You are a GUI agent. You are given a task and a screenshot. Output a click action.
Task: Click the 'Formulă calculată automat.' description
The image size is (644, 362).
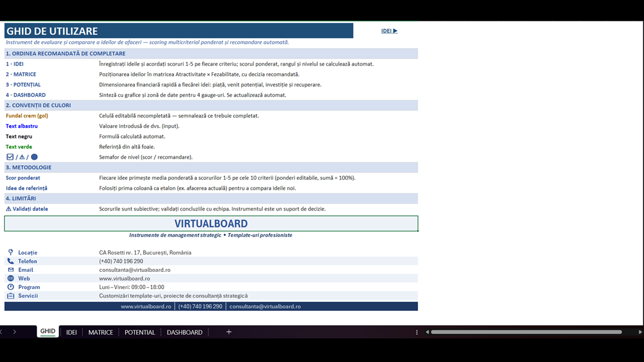[x=132, y=136]
